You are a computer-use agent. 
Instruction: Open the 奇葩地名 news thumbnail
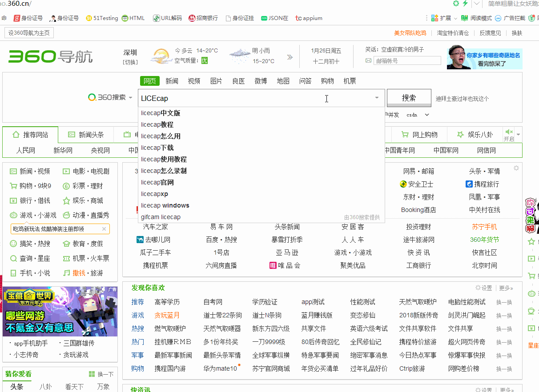click(485, 57)
